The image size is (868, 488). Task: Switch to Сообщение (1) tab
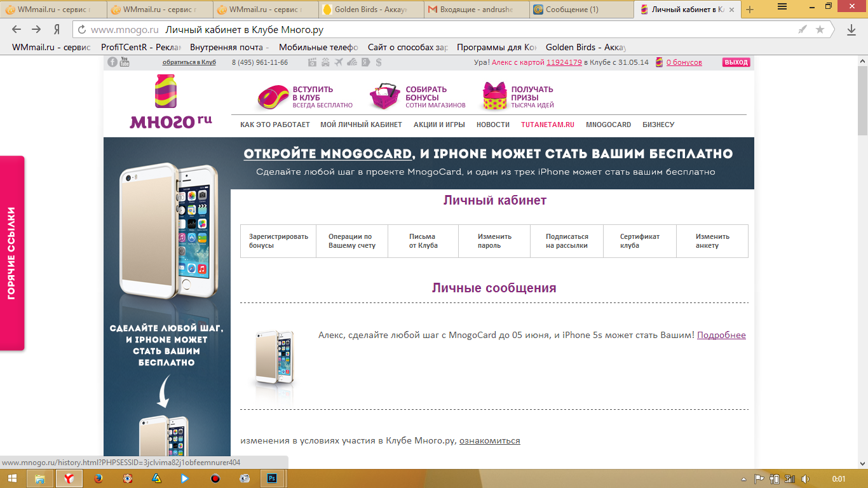581,10
